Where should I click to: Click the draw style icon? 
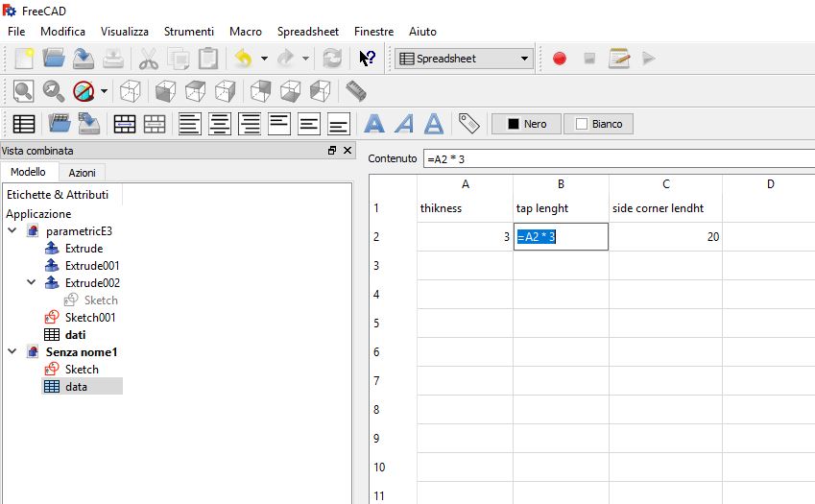(84, 91)
